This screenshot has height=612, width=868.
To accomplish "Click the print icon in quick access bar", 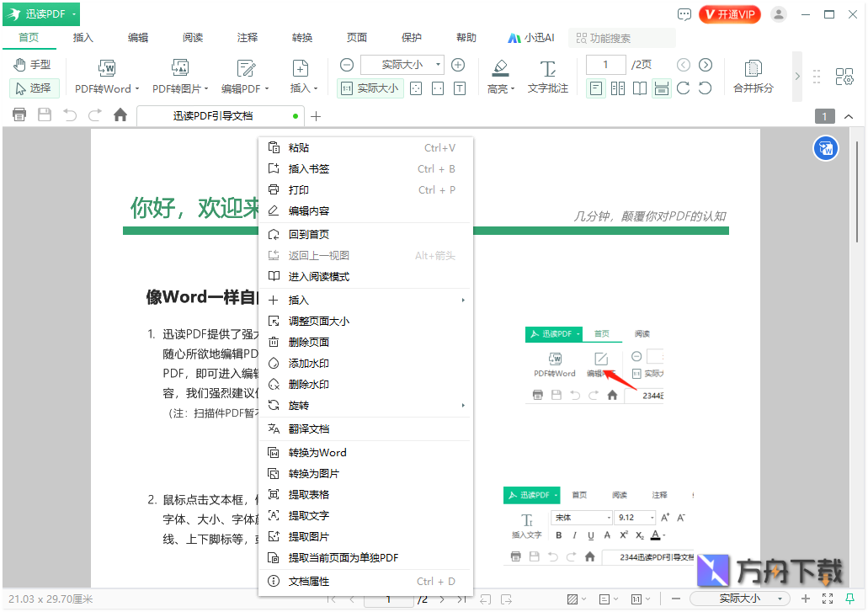I will click(x=19, y=115).
